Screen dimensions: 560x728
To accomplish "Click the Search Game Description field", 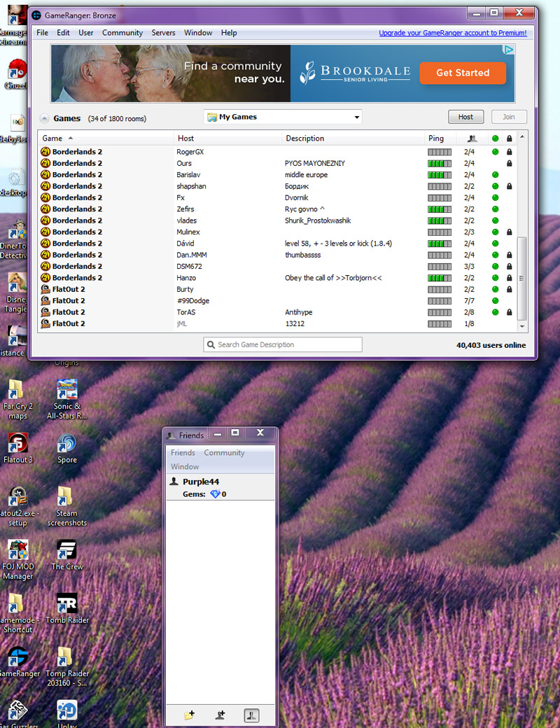I will [x=283, y=344].
